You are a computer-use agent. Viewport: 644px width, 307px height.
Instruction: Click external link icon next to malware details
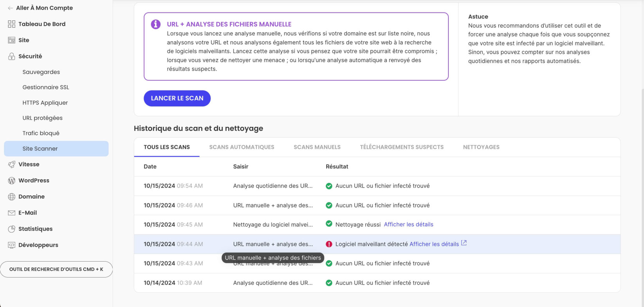464,243
